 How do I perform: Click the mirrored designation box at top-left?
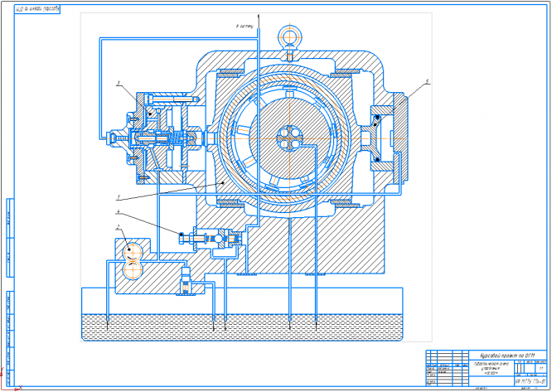point(37,9)
